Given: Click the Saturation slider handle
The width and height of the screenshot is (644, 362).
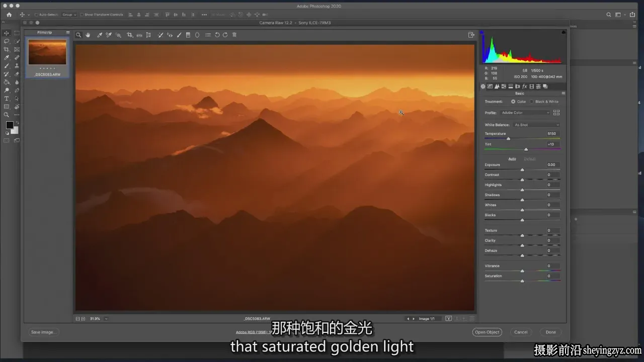Looking at the screenshot, I should (x=522, y=281).
